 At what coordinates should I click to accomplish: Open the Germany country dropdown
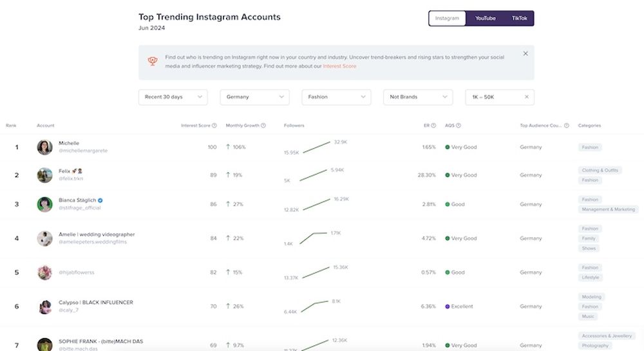coord(254,97)
